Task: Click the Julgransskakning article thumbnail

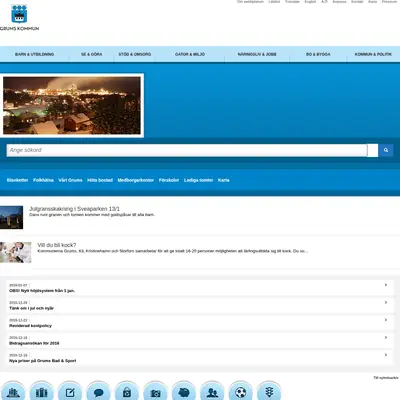Action: coord(11,217)
